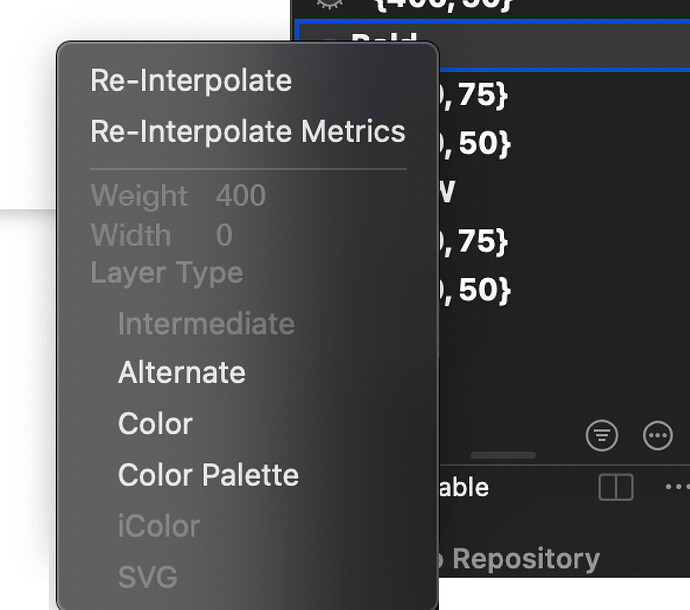690x610 pixels.
Task: Open the layer filter icon
Action: coord(602,435)
